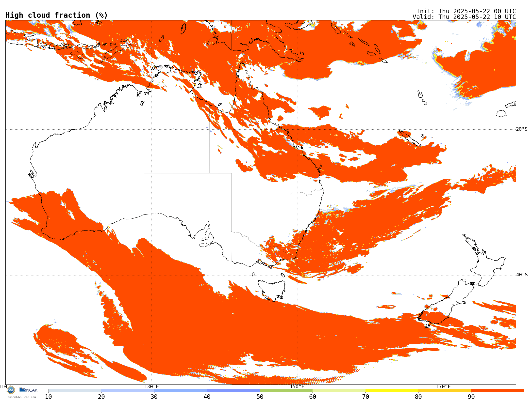Click the pale gray 10-20 colorbar segment

click(x=75, y=391)
